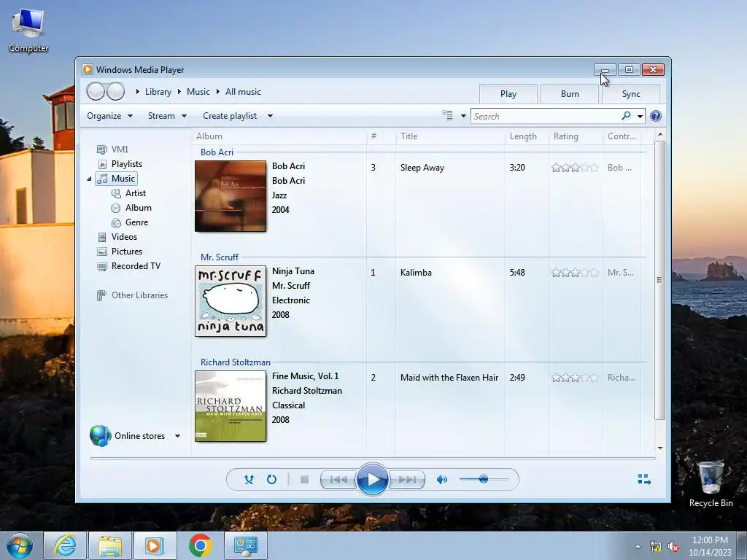The height and width of the screenshot is (560, 747).
Task: Click Create playlist button
Action: [x=230, y=116]
